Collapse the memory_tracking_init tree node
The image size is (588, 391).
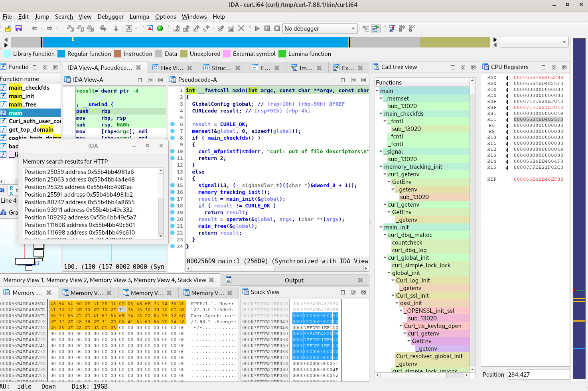(x=381, y=167)
